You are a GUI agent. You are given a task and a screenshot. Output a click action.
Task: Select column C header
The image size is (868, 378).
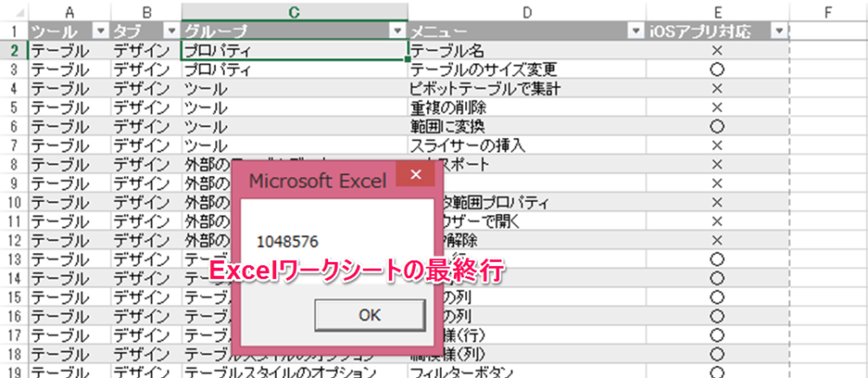coord(294,11)
